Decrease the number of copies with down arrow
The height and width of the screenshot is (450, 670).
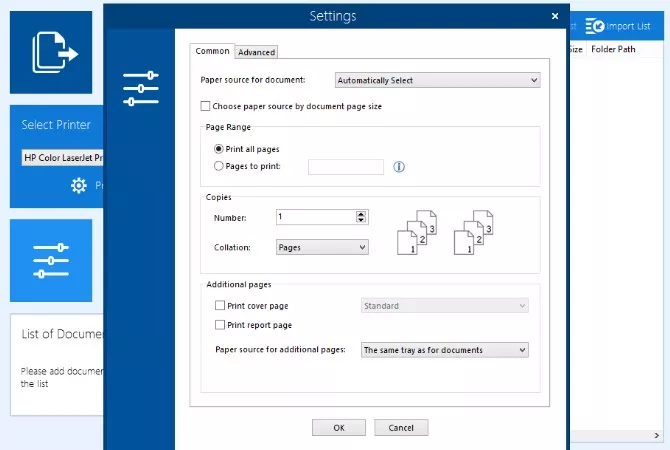click(x=361, y=220)
